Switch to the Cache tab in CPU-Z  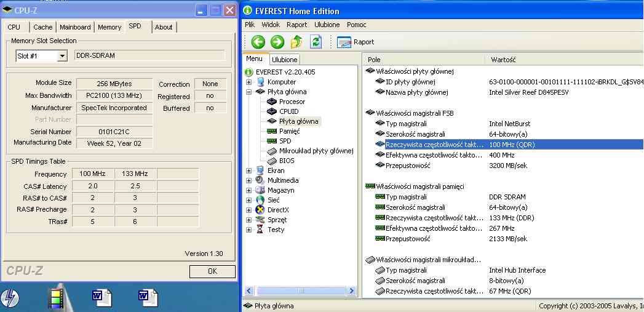[x=42, y=27]
